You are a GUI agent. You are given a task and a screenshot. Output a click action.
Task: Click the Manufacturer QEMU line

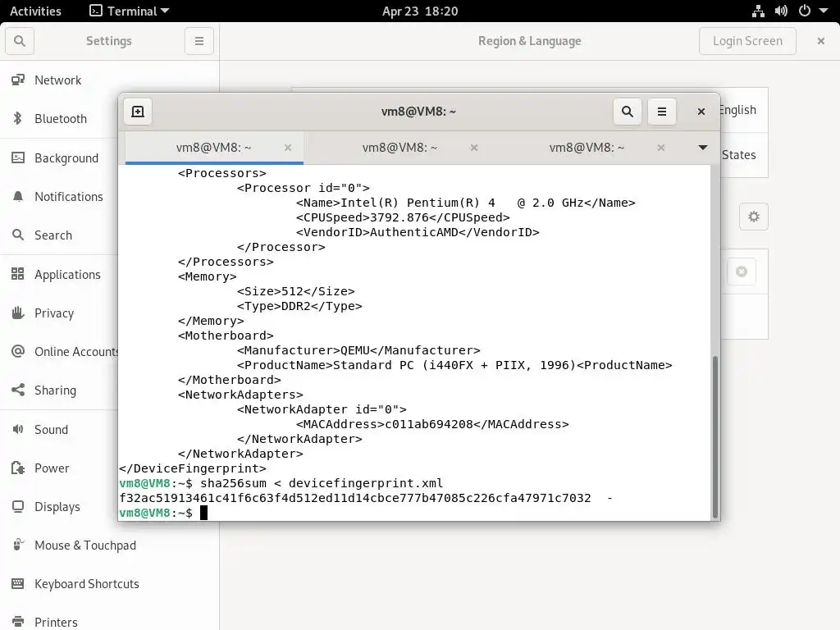(x=358, y=350)
